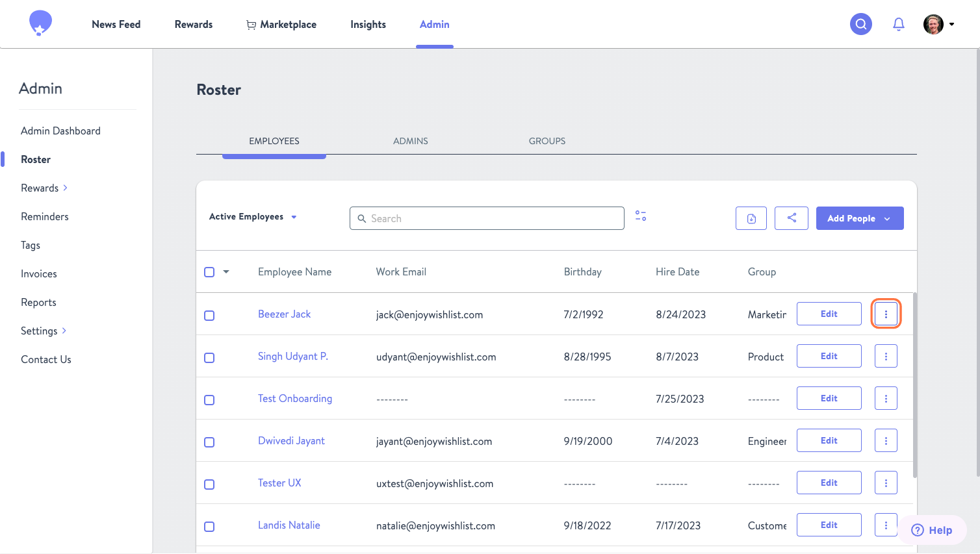The height and width of the screenshot is (554, 980).
Task: Open Beezer Jack's employee profile
Action: click(284, 314)
